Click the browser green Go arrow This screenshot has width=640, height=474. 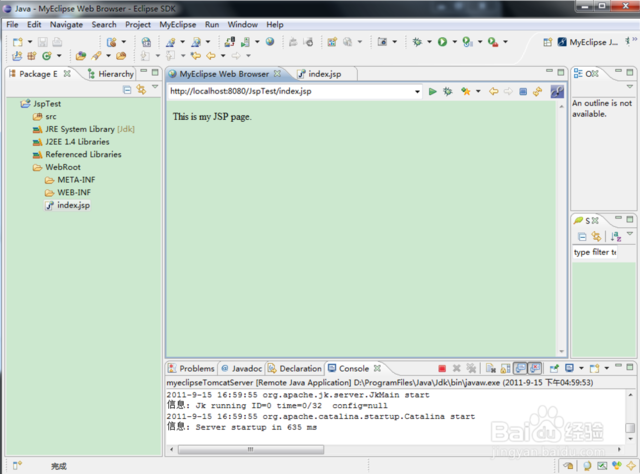point(432,91)
